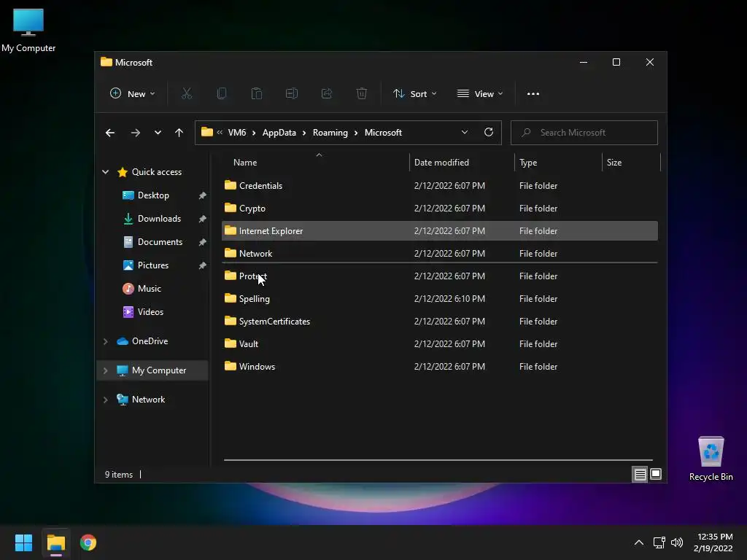Navigate to VM6 in breadcrumb path
The width and height of the screenshot is (747, 560).
(237, 133)
